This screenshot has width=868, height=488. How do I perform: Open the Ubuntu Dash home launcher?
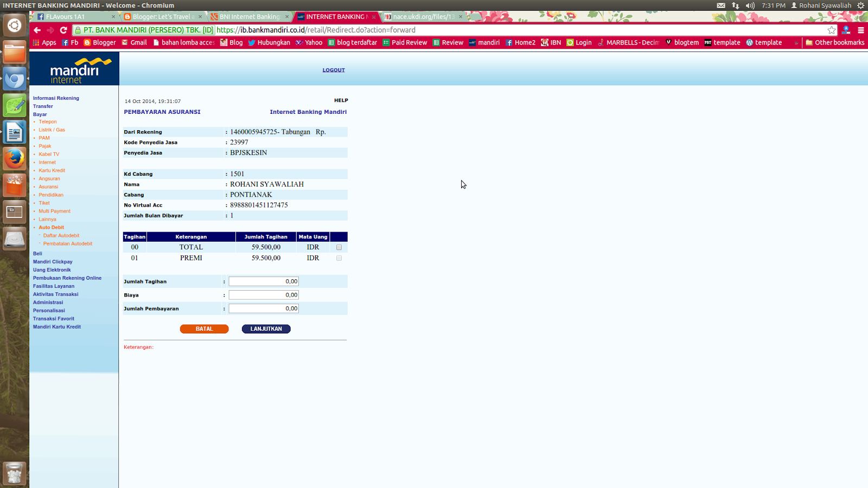(15, 25)
